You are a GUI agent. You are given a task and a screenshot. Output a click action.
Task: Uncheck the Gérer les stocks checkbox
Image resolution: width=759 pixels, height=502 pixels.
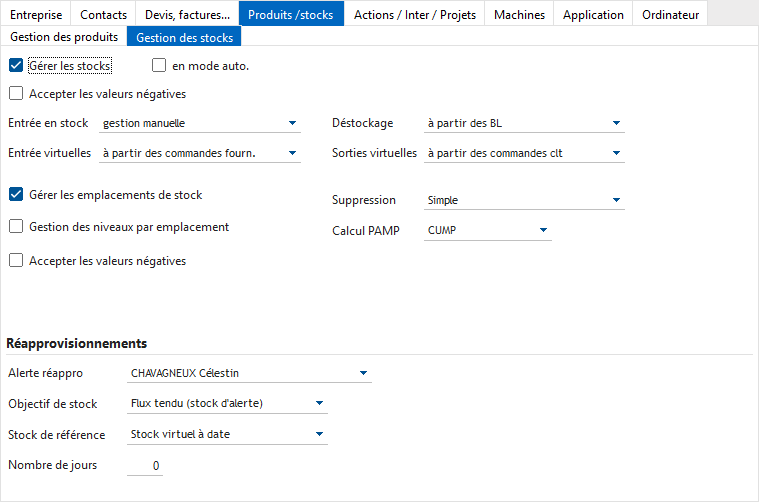pyautogui.click(x=16, y=66)
